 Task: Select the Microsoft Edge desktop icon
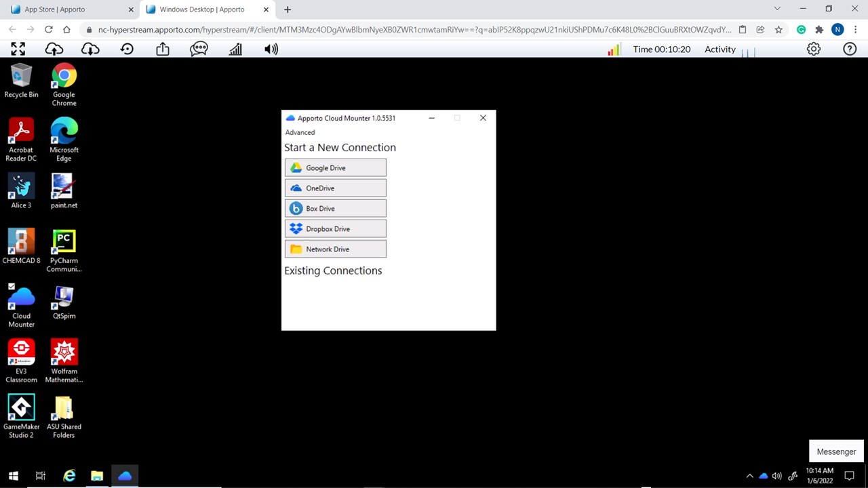[x=64, y=140]
